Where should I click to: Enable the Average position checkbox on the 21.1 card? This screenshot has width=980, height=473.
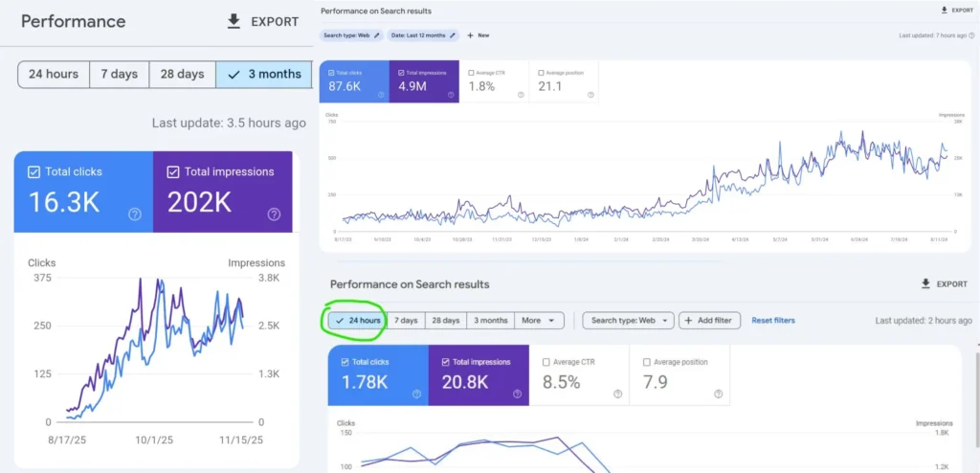pyautogui.click(x=542, y=72)
